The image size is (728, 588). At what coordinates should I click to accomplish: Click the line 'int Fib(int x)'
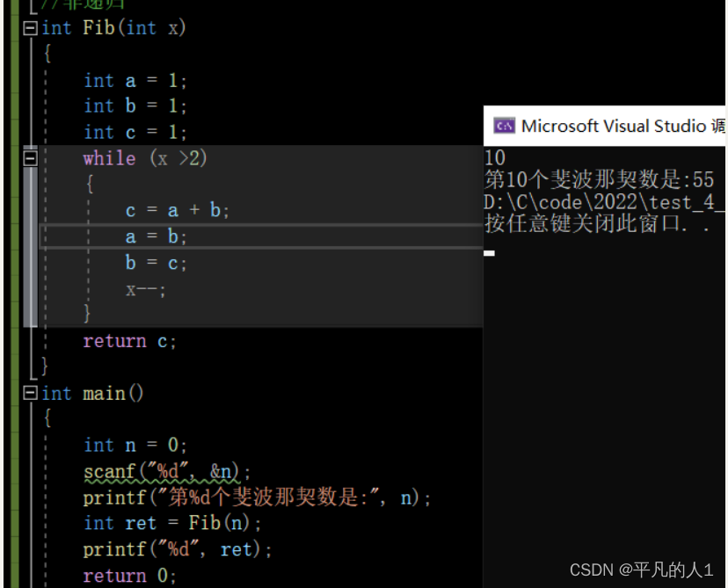coord(113,28)
